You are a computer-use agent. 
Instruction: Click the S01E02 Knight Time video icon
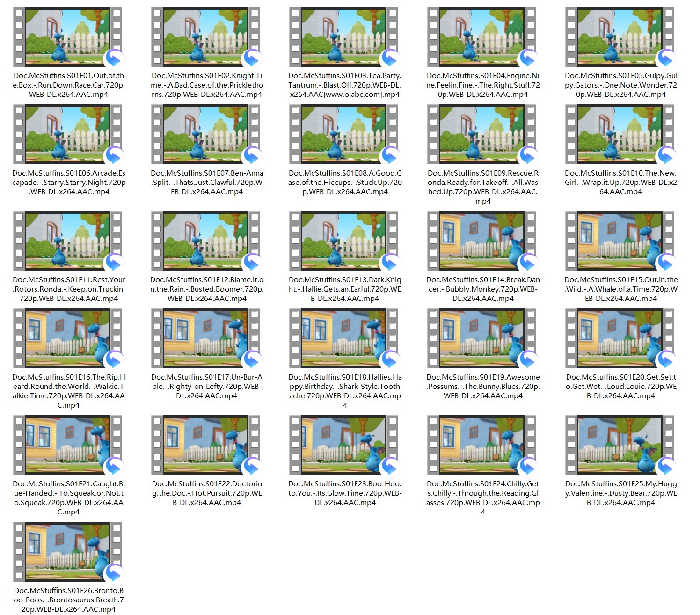click(206, 37)
